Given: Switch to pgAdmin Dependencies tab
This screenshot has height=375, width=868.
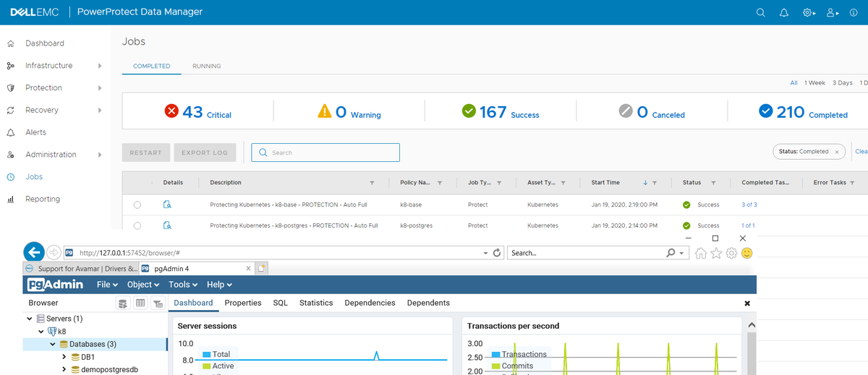Looking at the screenshot, I should click(370, 303).
